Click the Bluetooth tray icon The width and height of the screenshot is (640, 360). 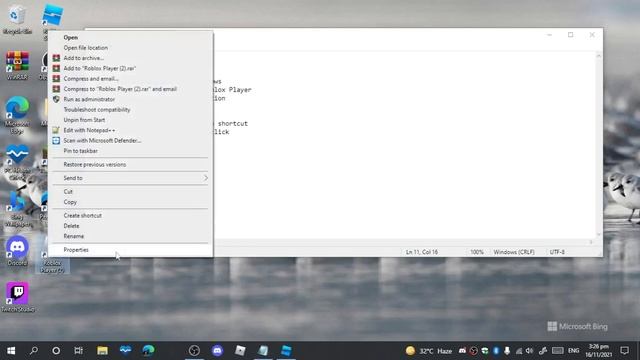tap(496, 351)
